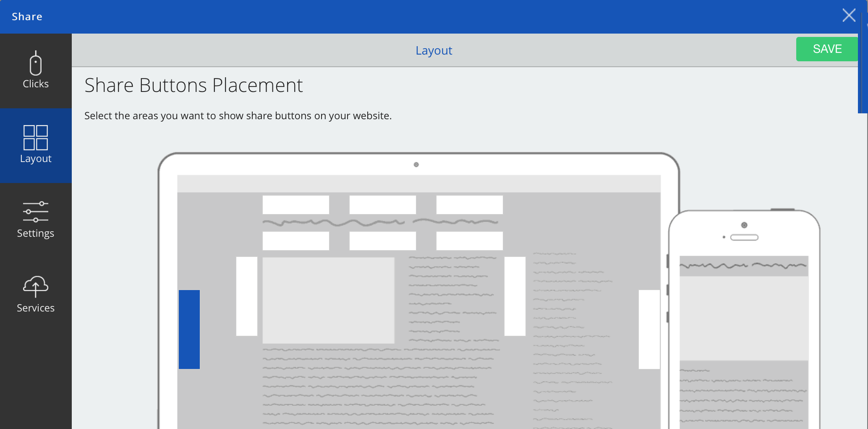Enable middle placement box below the headline
The width and height of the screenshot is (868, 429).
click(383, 241)
